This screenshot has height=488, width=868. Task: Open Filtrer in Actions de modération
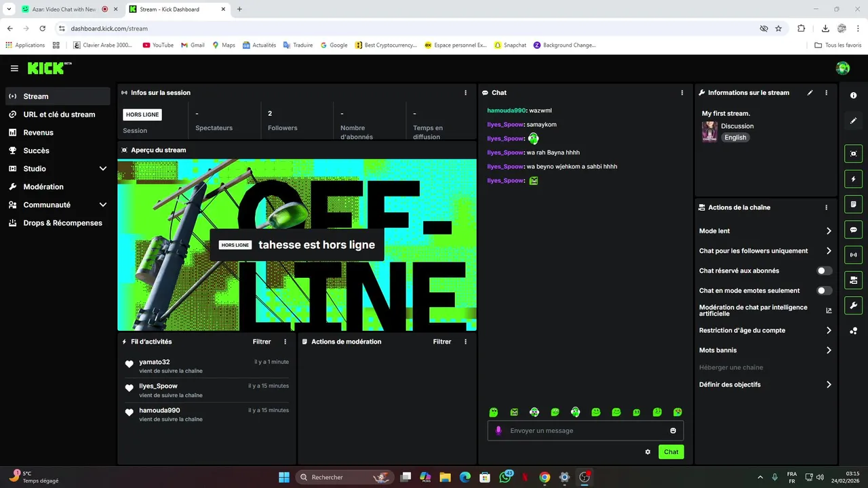[x=442, y=342]
